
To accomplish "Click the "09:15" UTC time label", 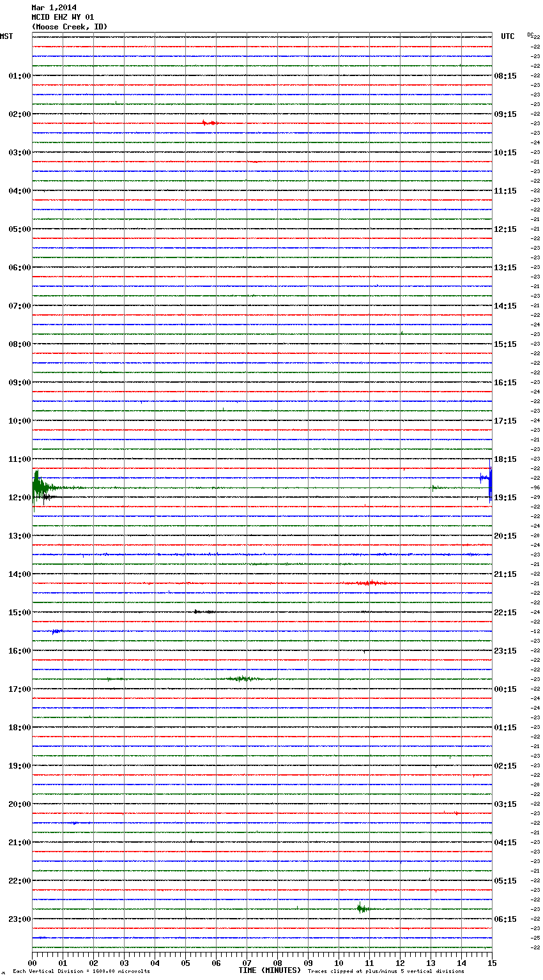I will [x=505, y=114].
